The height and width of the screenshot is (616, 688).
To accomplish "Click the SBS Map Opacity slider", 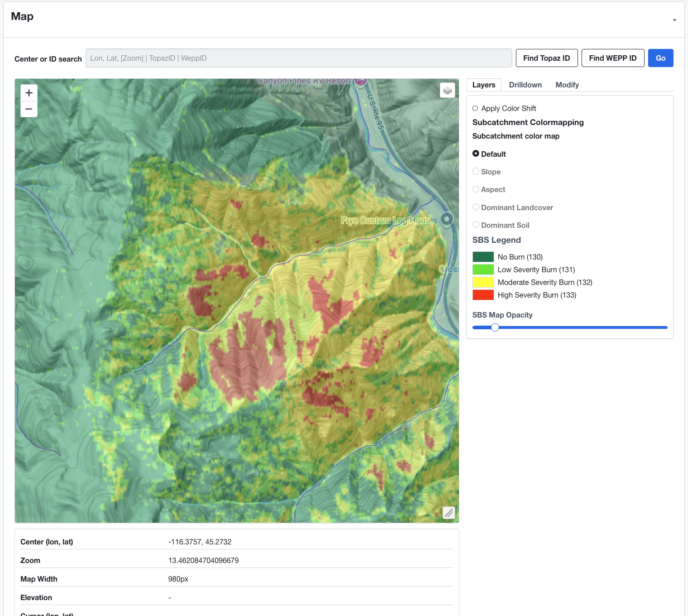I will (x=495, y=327).
